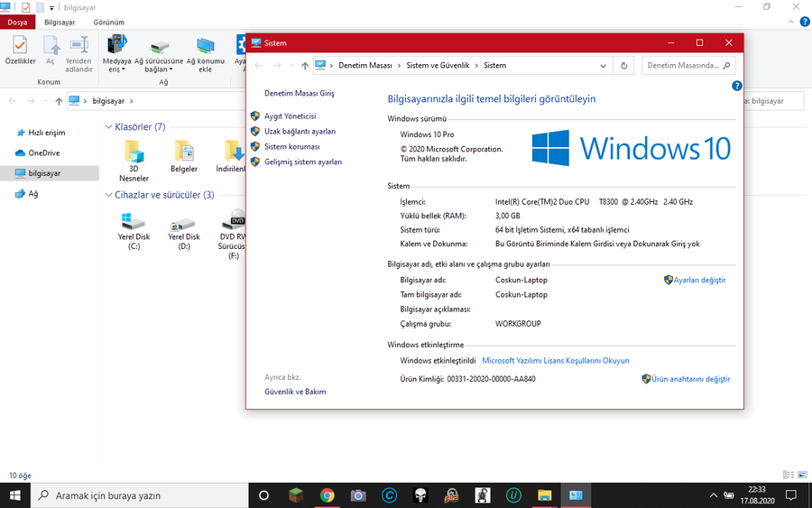Screen dimensions: 812x508
Task: Read Microsoft Yazılımı Lisans Koşullarını Okuyun link
Action: (x=556, y=360)
